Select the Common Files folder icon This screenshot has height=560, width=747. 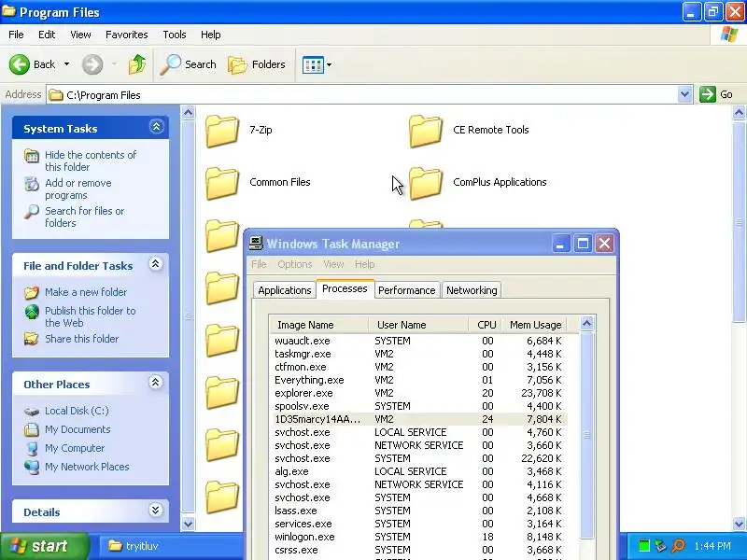222,182
